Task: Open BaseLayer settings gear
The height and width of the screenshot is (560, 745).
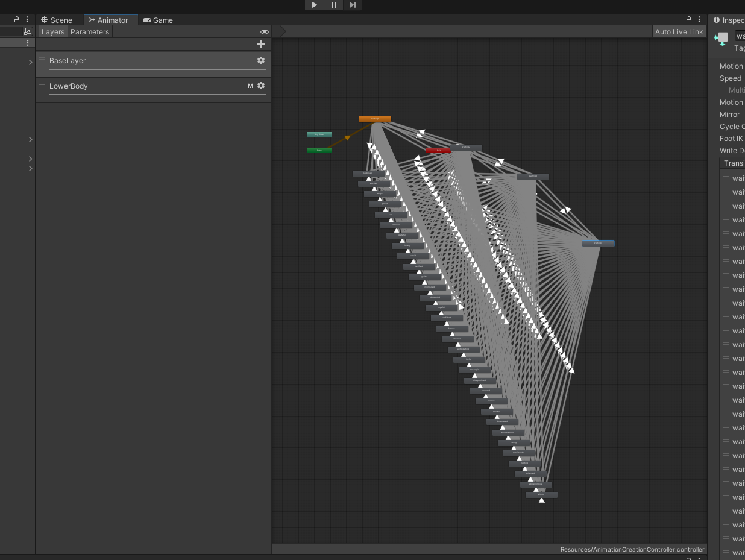Action: pos(261,60)
